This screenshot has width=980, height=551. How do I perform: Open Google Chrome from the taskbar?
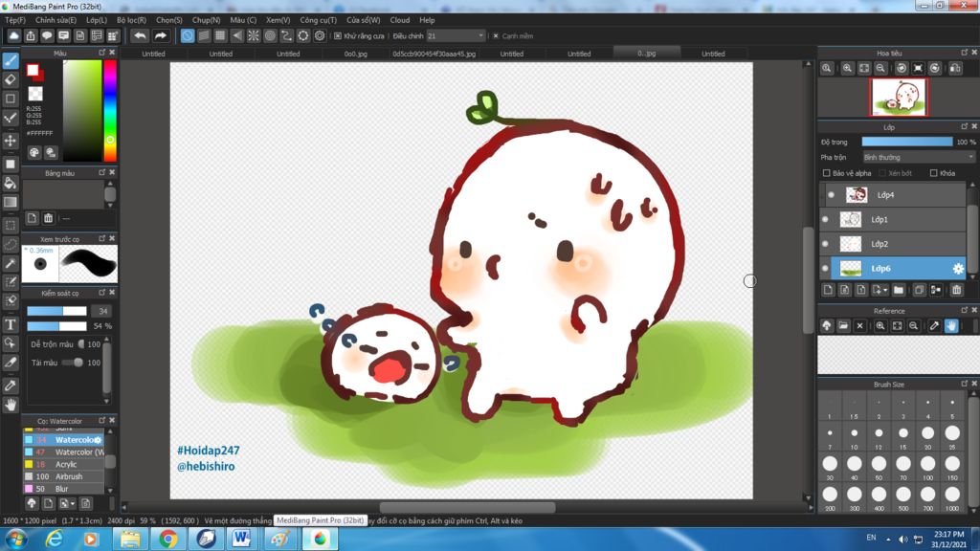(167, 539)
